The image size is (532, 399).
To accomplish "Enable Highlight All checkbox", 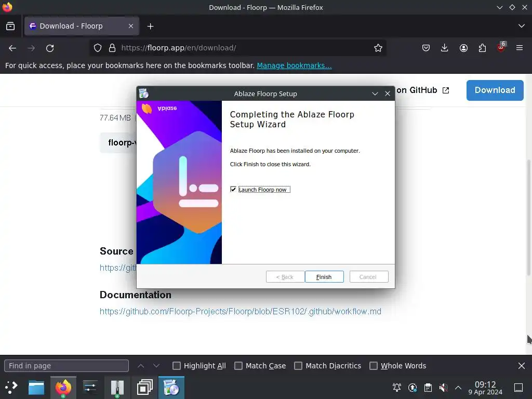I will coord(177,366).
